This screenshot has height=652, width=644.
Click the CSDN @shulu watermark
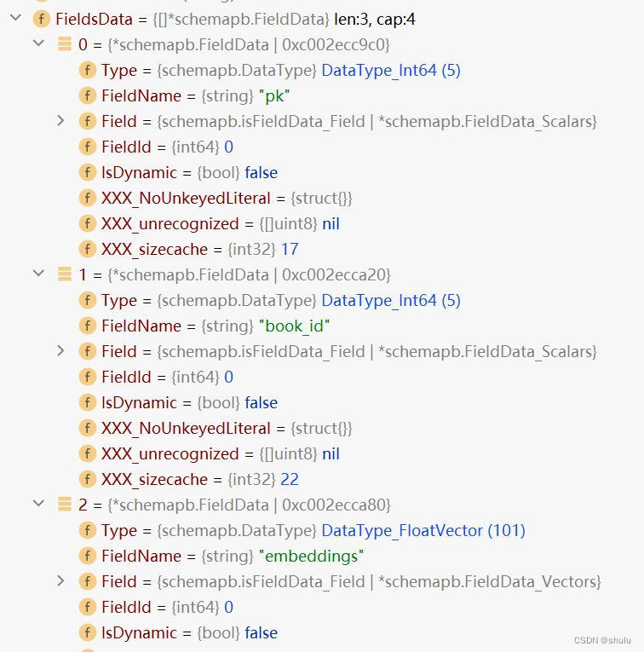tap(602, 641)
